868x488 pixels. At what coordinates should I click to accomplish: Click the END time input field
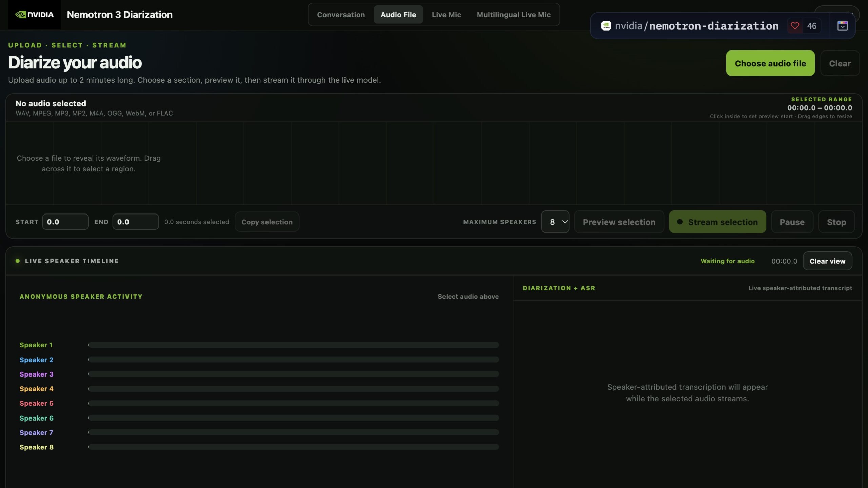[136, 222]
